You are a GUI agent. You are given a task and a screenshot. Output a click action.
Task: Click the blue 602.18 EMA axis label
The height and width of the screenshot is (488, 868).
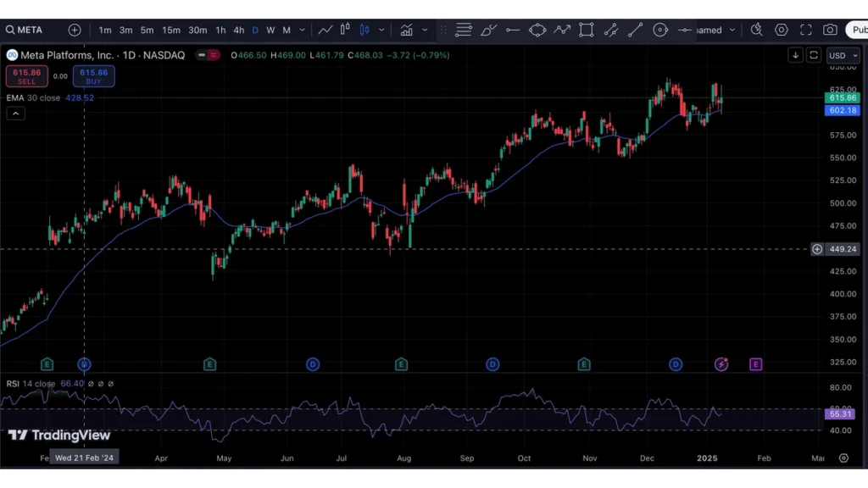click(x=843, y=111)
